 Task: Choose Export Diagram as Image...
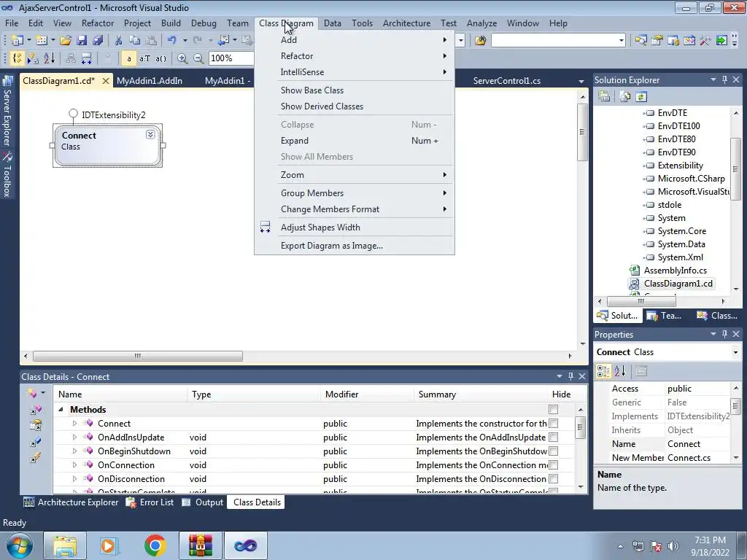pyautogui.click(x=355, y=246)
